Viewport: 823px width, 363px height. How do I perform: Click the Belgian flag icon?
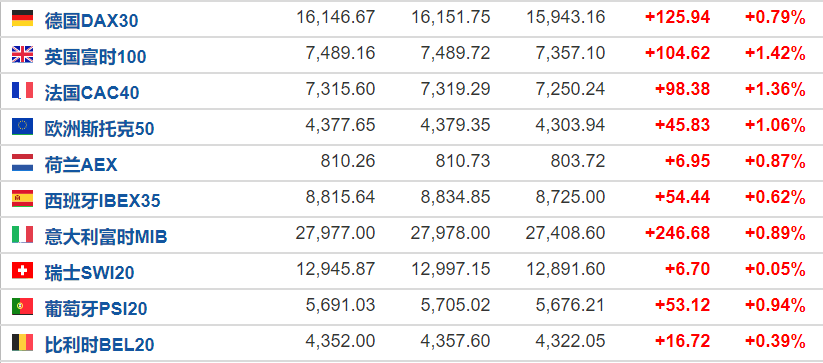click(x=23, y=343)
